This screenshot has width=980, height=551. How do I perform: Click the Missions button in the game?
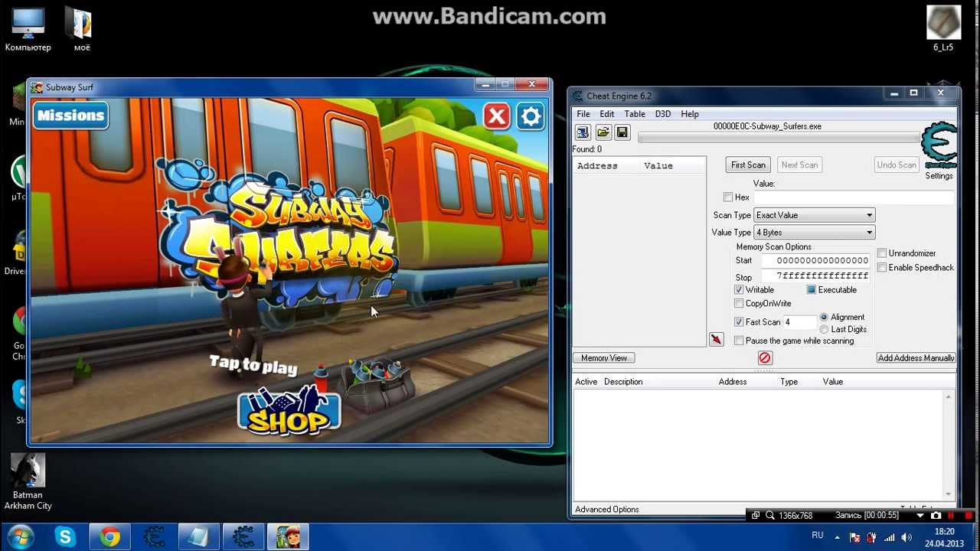tap(70, 116)
